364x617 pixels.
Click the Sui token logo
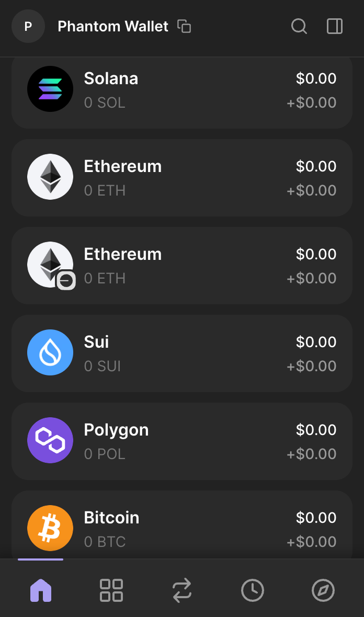[50, 352]
